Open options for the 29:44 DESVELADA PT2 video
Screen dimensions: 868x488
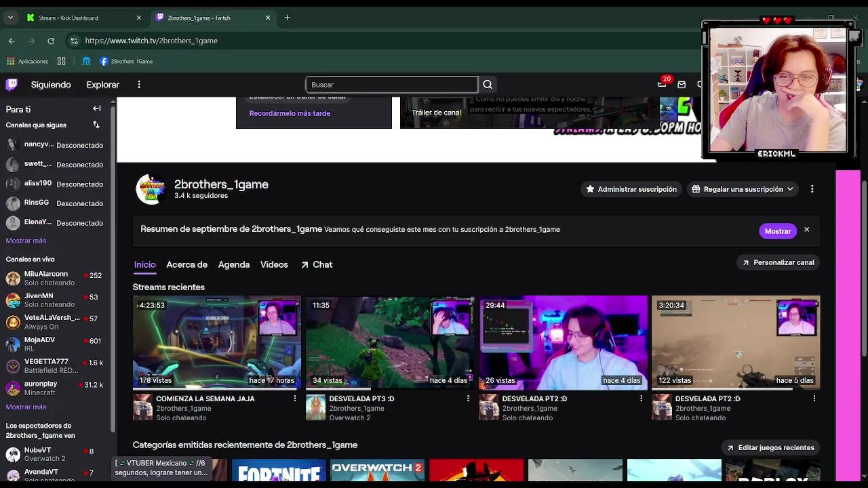pos(641,399)
